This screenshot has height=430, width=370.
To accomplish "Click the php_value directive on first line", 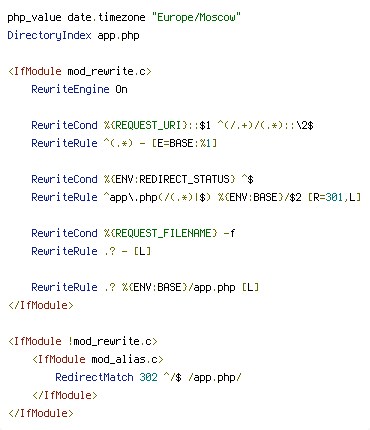I will [34, 17].
